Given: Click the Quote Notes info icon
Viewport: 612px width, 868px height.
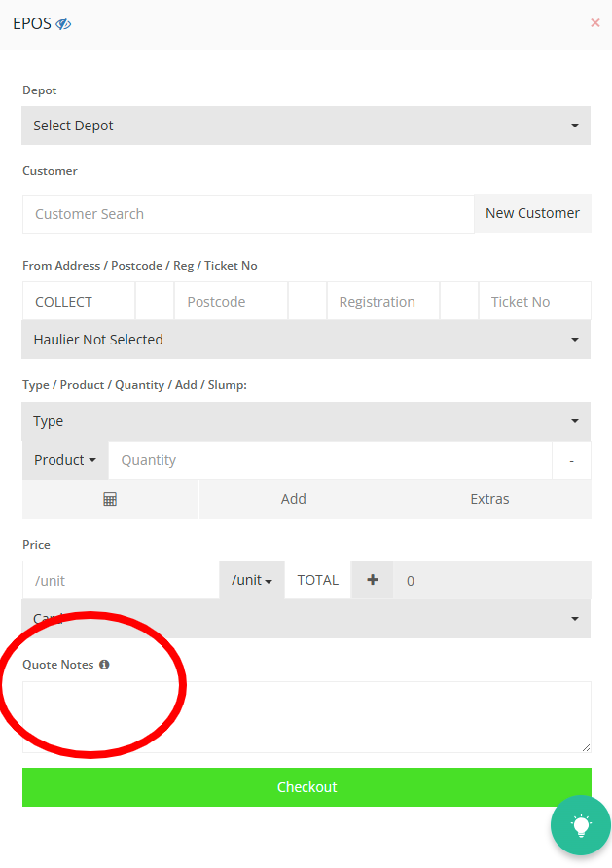Looking at the screenshot, I should tap(104, 665).
